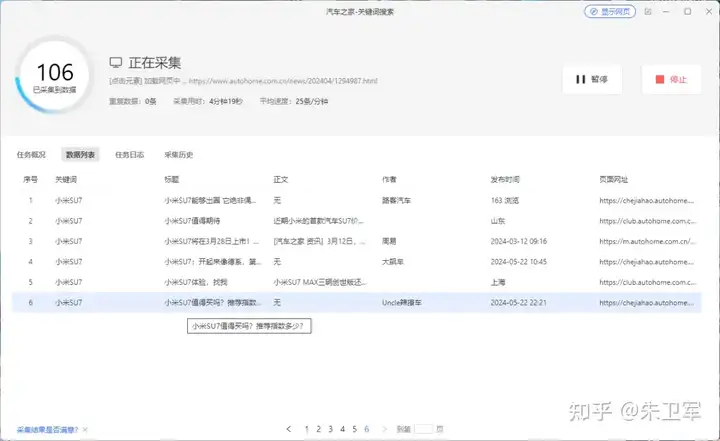The image size is (720, 441).
Task: Click title cell 小米SU7值得期待
Action: click(x=192, y=221)
